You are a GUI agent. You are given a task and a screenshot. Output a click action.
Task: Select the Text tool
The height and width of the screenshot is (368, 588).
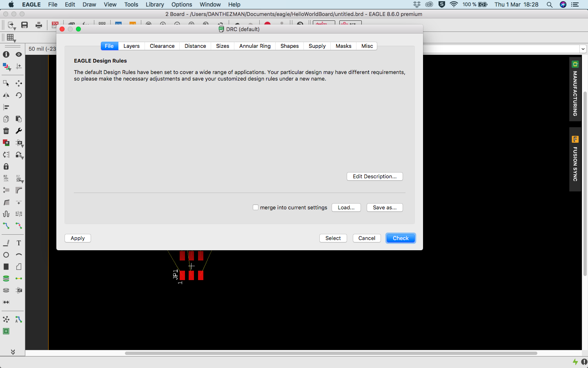[19, 243]
